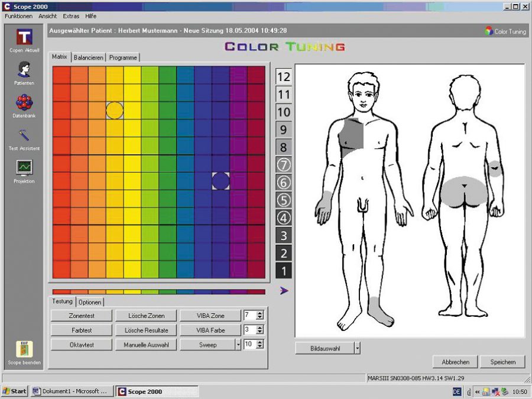This screenshot has height=399, width=532.
Task: Click the purple arrow below the zone numbers
Action: 284,290
